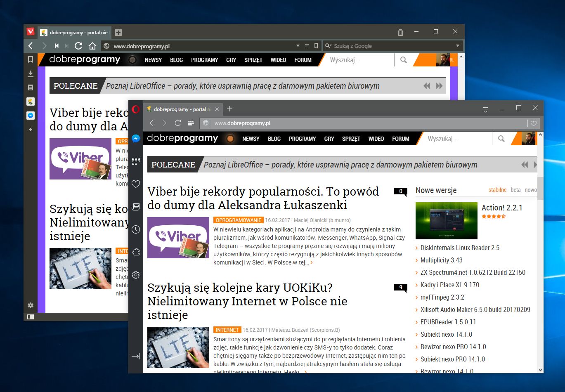This screenshot has width=565, height=392.
Task: Add page to bookmarks in Opera address bar
Action: (x=534, y=123)
